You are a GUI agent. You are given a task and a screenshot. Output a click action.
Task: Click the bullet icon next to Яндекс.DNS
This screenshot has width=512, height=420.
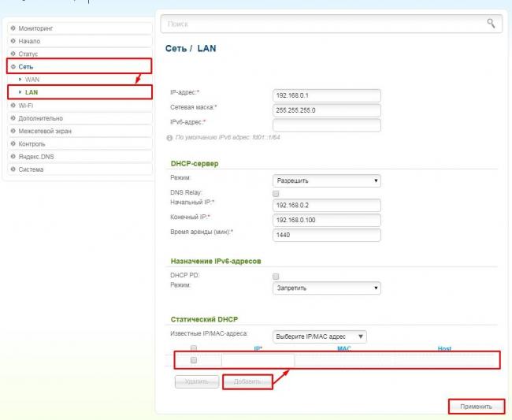pyautogui.click(x=13, y=156)
